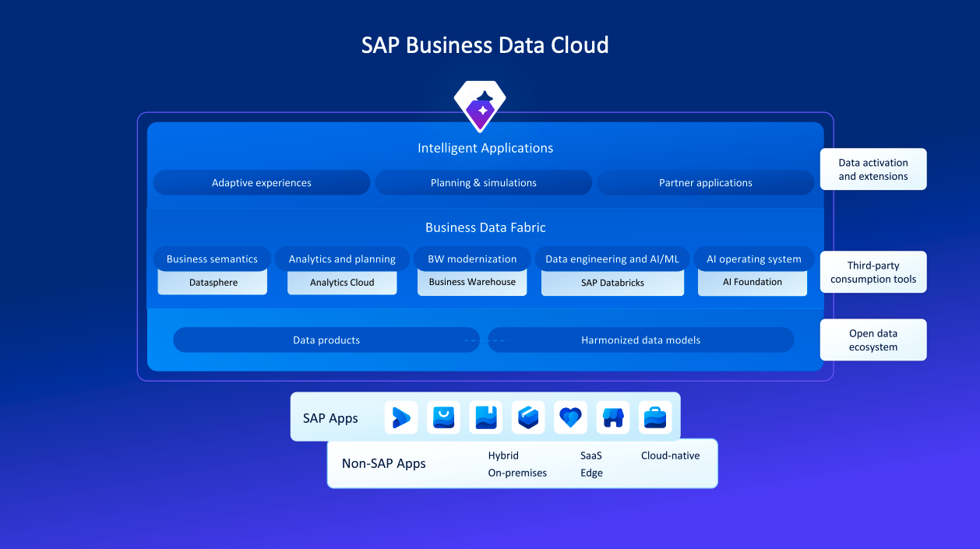Click the Edge text
Image resolution: width=980 pixels, height=549 pixels.
(591, 473)
